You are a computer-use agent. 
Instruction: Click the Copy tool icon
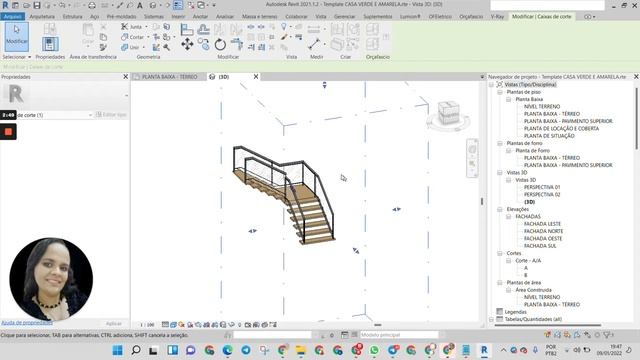(x=203, y=44)
